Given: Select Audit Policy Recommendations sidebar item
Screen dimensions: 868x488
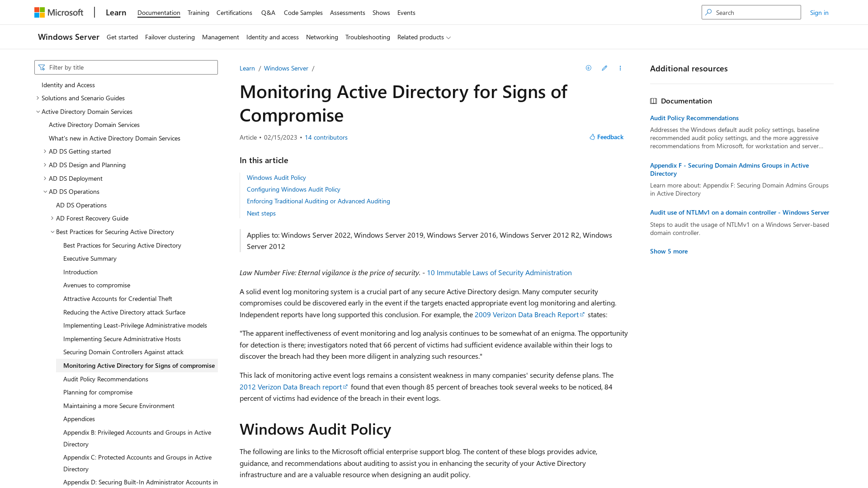Looking at the screenshot, I should tap(105, 378).
